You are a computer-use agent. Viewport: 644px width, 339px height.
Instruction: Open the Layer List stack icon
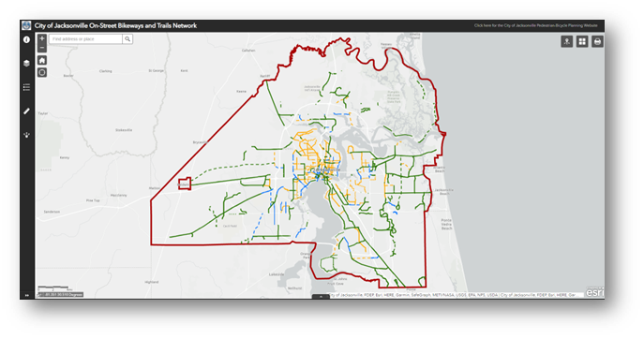pos(26,63)
